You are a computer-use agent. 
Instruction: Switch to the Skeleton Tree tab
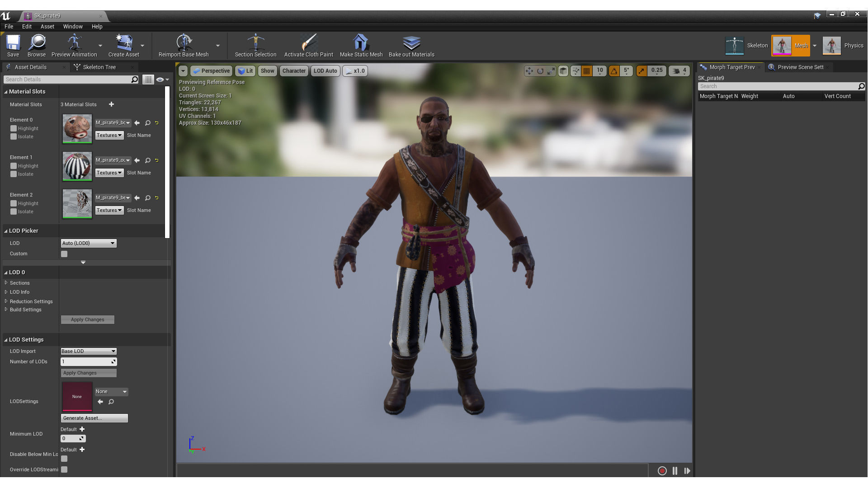[x=99, y=67]
